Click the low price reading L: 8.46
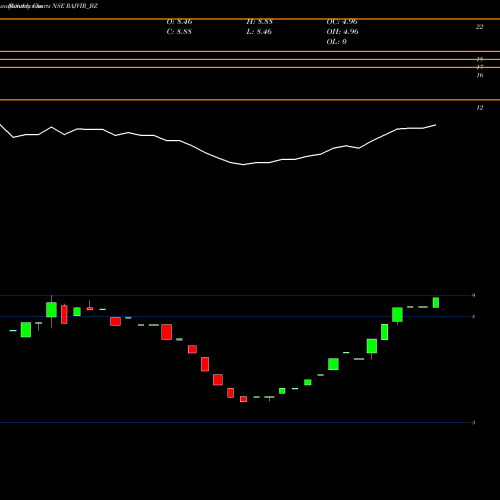This screenshot has width=500, height=500. point(259,32)
